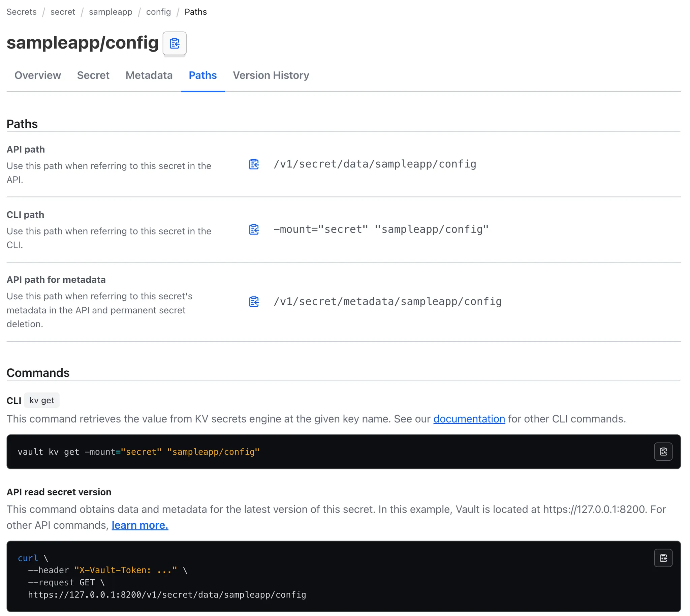This screenshot has width=690, height=616.
Task: Open the Metadata tab
Action: 149,75
